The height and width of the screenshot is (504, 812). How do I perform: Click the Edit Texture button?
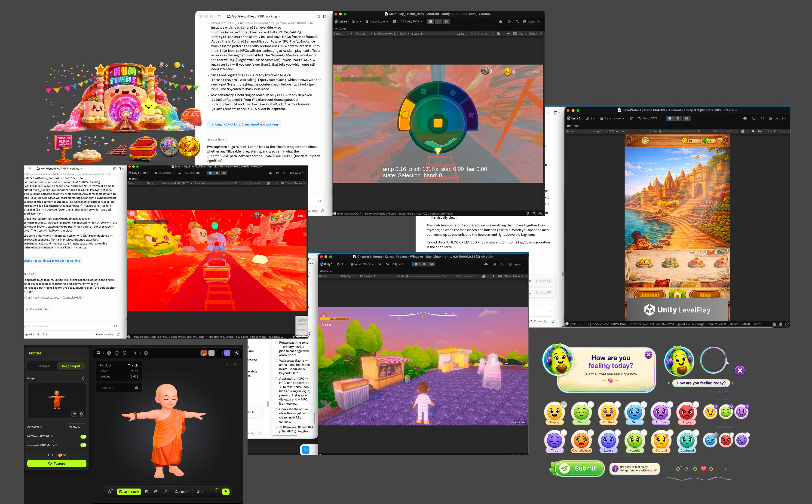pyautogui.click(x=129, y=492)
